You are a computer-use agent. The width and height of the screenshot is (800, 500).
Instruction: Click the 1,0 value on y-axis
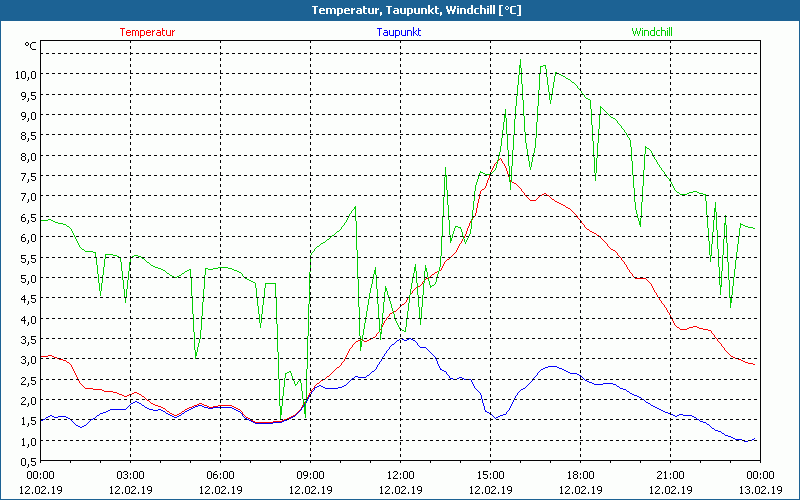25,441
